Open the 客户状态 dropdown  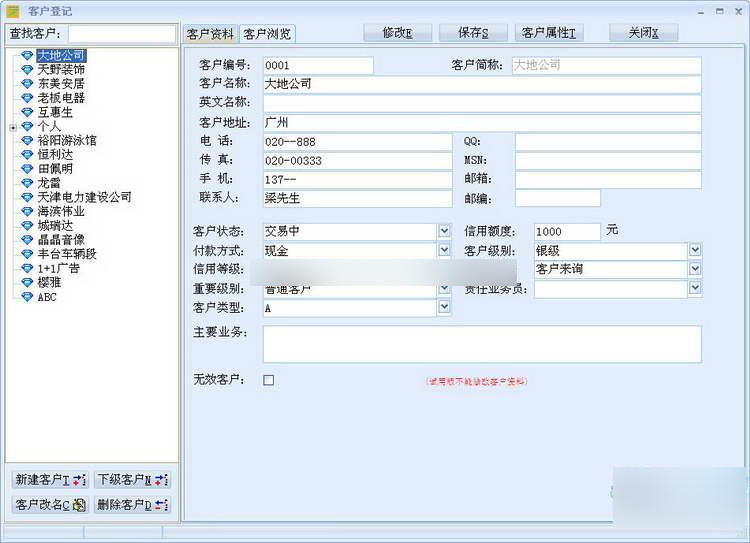(x=444, y=231)
